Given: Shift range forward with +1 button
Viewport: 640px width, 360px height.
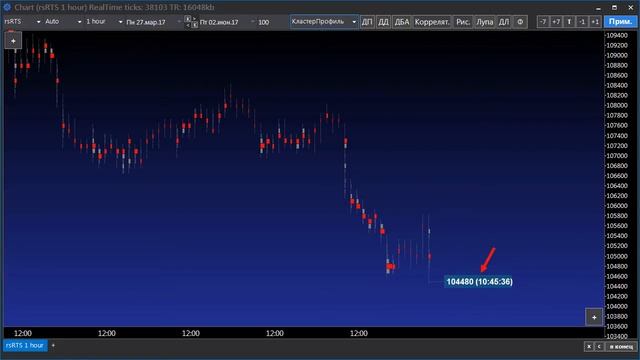Looking at the screenshot, I should [x=595, y=22].
